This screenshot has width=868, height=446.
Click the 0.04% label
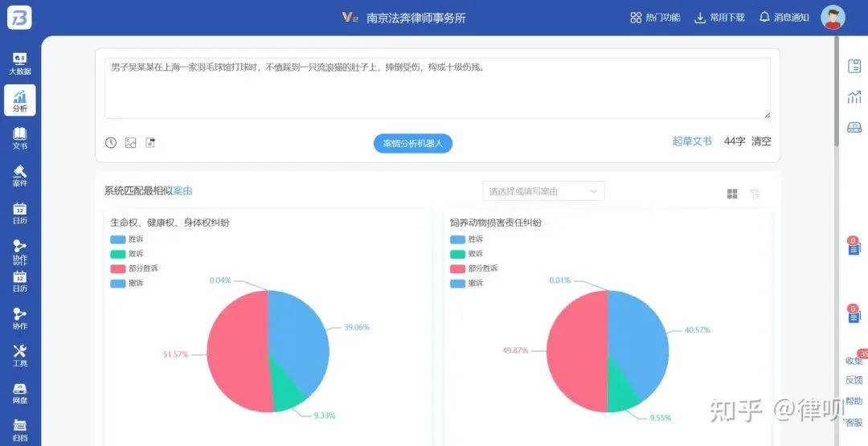tap(219, 280)
